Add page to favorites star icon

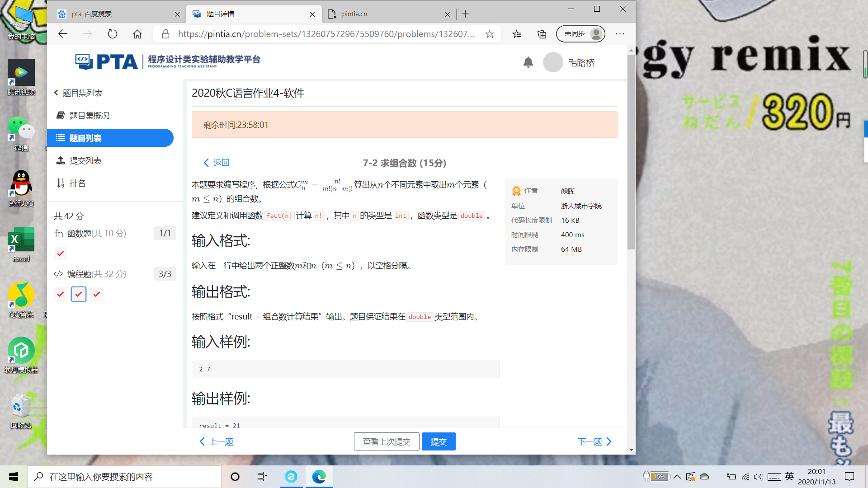coord(489,34)
